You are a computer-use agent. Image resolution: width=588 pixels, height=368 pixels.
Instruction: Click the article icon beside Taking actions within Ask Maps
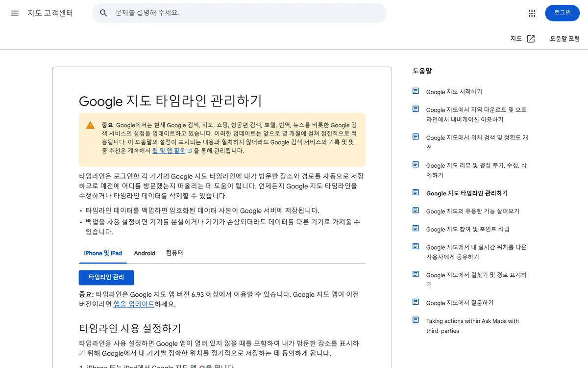416,320
